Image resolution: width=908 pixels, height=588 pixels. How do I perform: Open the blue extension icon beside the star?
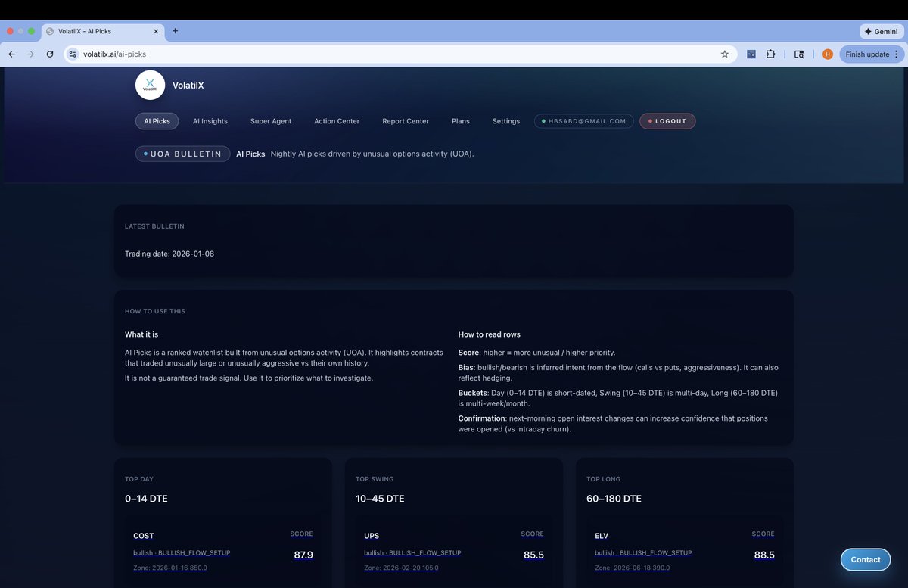pos(751,54)
